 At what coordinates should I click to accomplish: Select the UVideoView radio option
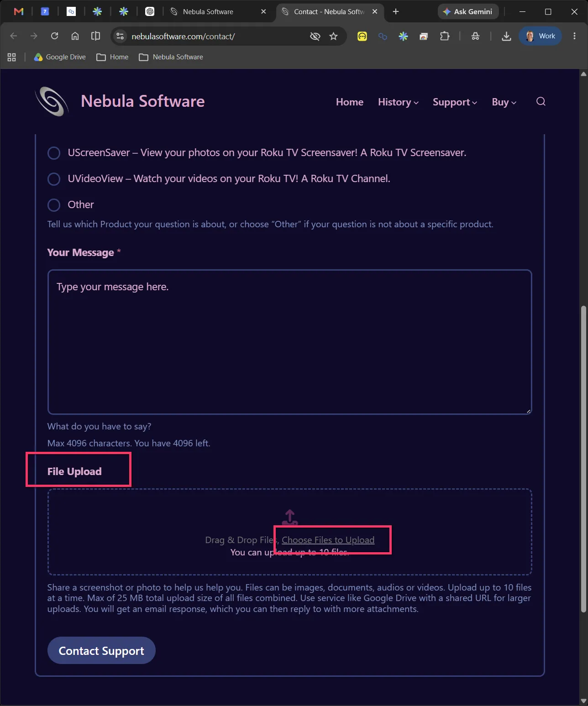pos(54,179)
